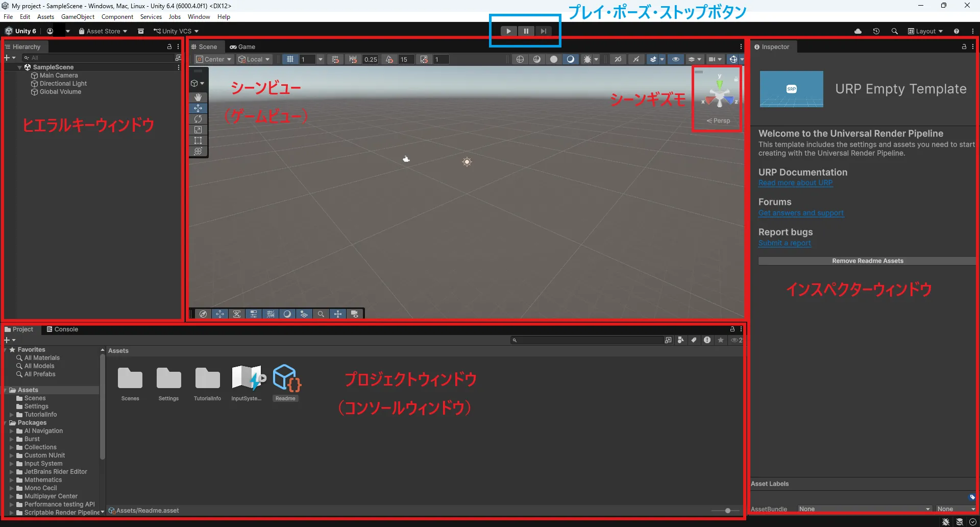Viewport: 980px width, 527px height.
Task: Open the Layout dropdown
Action: (x=925, y=31)
